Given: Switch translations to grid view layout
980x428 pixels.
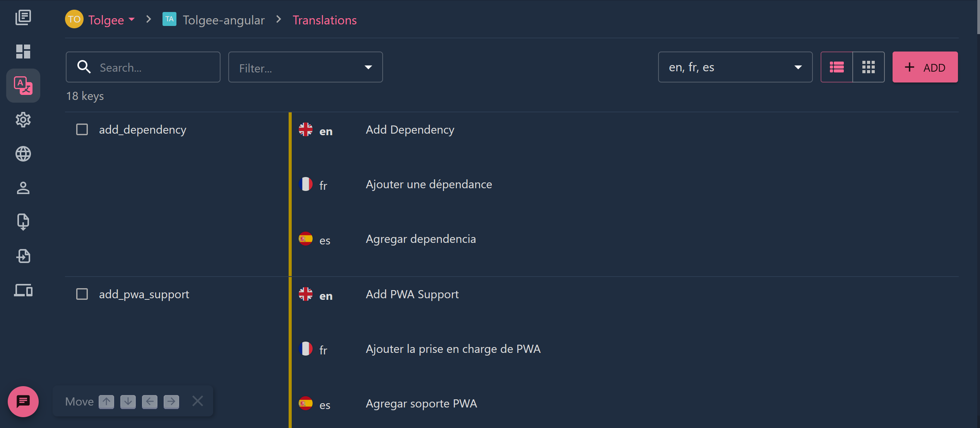Looking at the screenshot, I should 868,67.
